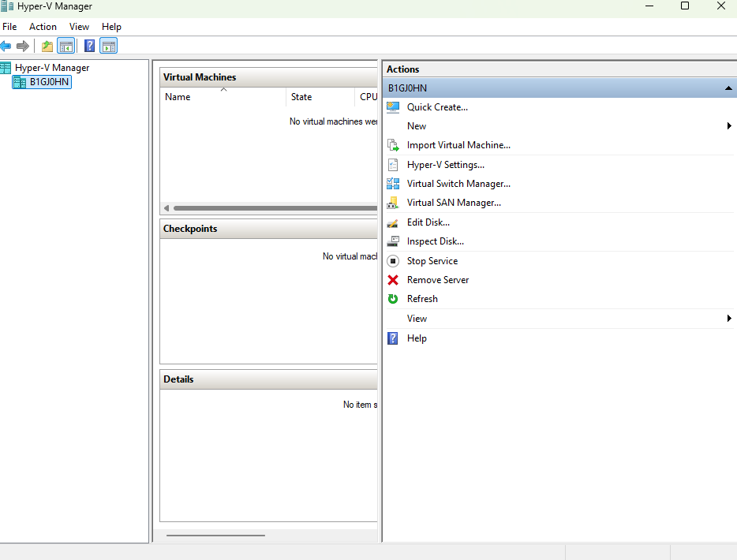Refresh the server view
The height and width of the screenshot is (560, 737).
pyautogui.click(x=422, y=299)
